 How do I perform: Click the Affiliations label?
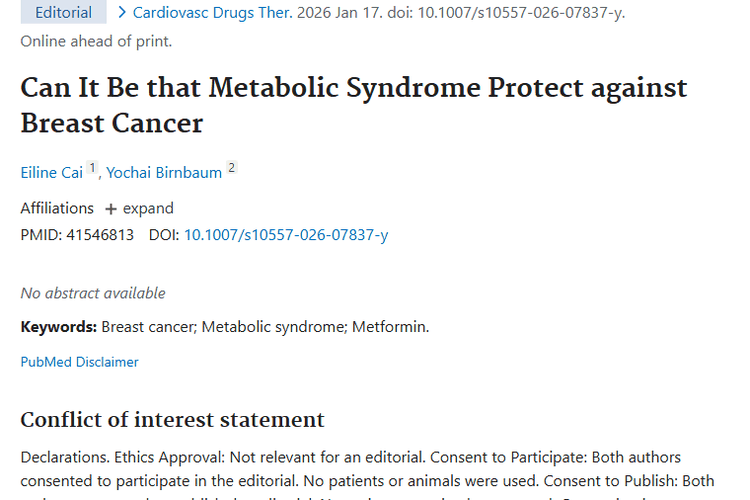coord(57,209)
